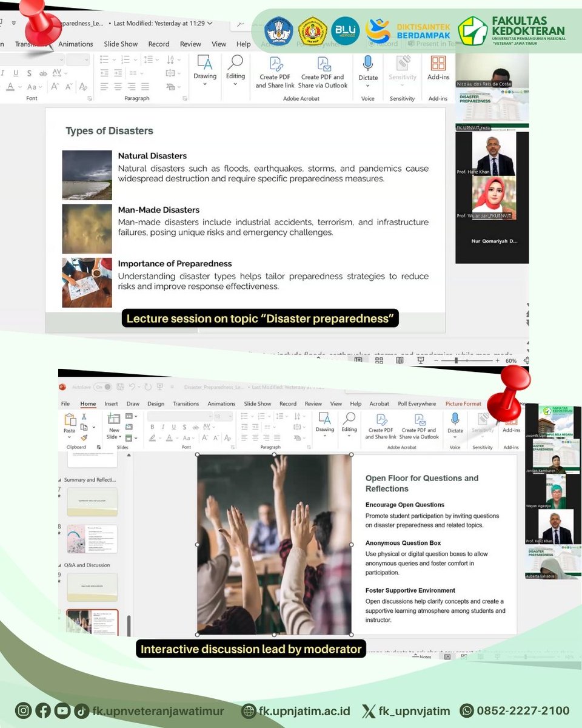Open the Last Modified dropdown in top window title
Viewport: 582px width, 728px height.
210,24
